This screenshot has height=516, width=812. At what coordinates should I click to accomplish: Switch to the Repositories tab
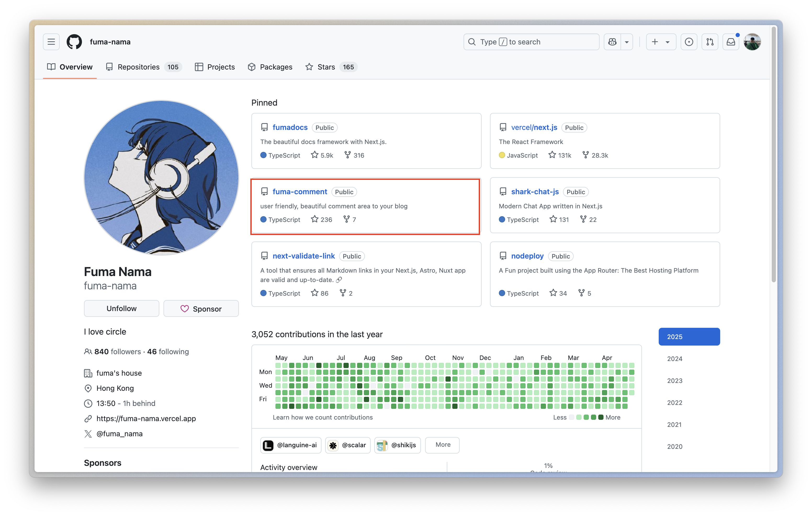point(138,67)
